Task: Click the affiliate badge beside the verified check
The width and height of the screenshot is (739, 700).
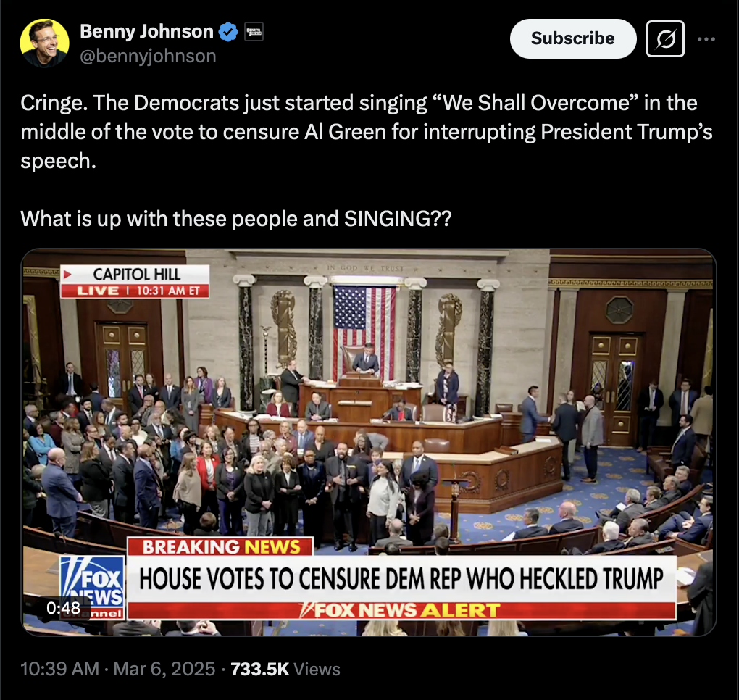Action: (254, 32)
